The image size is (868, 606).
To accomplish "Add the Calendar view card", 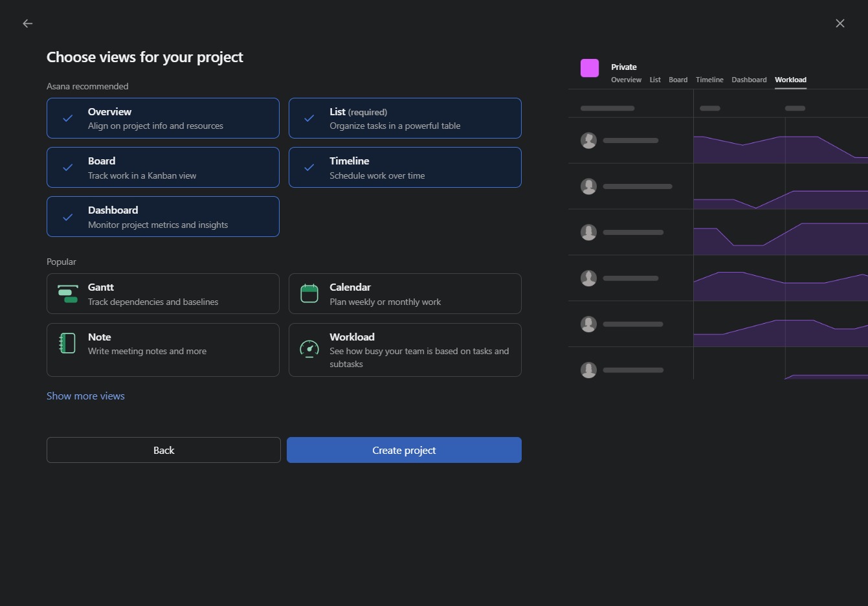I will click(x=405, y=294).
